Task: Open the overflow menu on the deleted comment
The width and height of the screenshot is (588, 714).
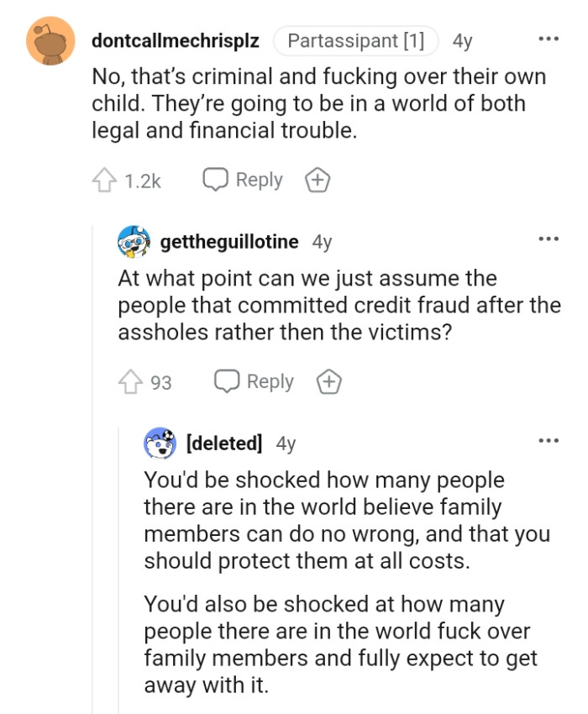Action: point(548,439)
